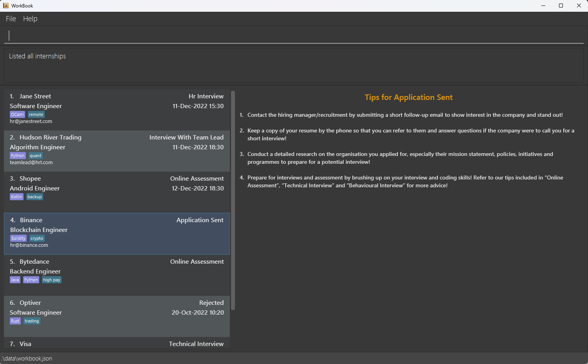Select the Visa internship entry
Viewport: 588px width, 364px height.
coord(117,343)
